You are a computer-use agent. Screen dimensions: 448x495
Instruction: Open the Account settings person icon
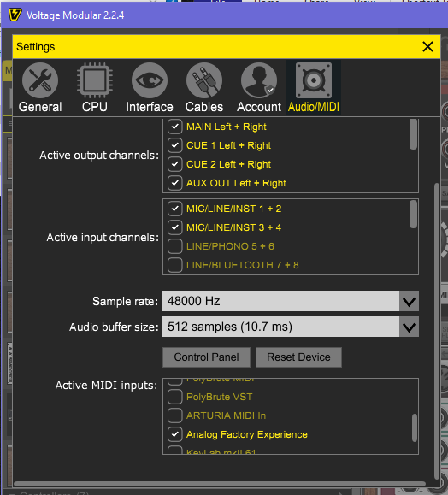point(259,80)
